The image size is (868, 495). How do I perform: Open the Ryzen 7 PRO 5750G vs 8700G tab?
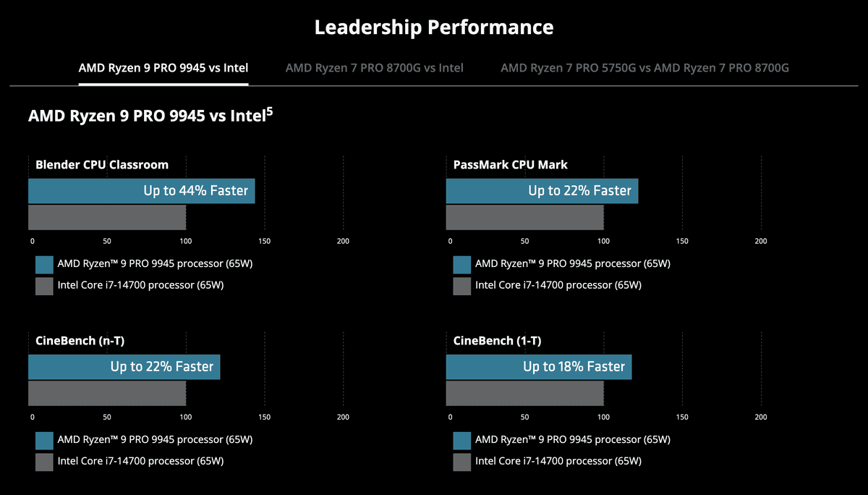pyautogui.click(x=644, y=68)
